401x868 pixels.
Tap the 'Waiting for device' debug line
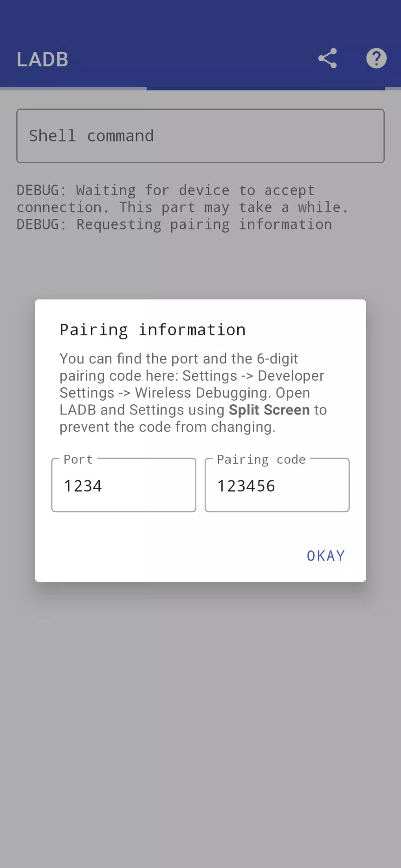[181, 199]
